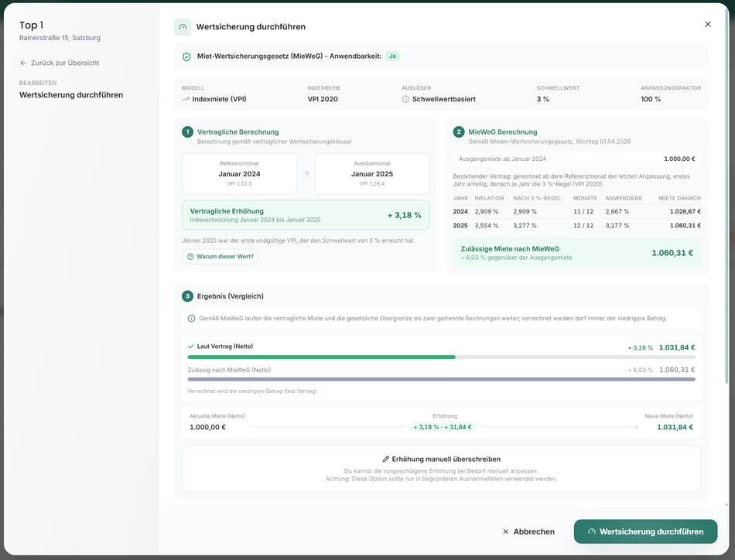
Task: Select Wertsicherung durchführen in the sidebar
Action: point(71,95)
